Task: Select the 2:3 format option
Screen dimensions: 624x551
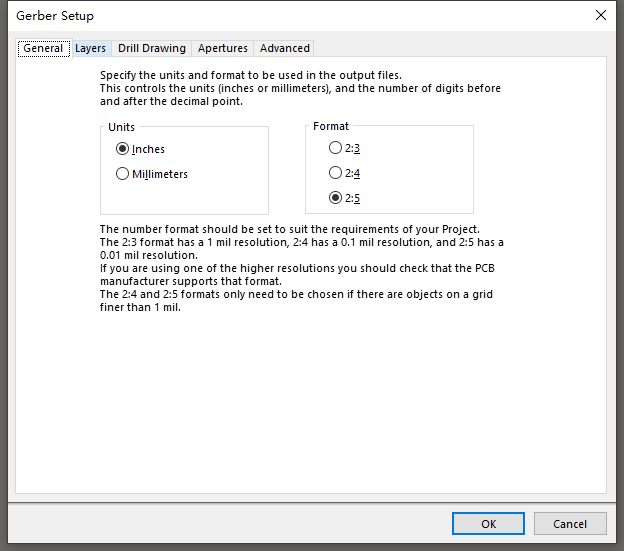Action: 344,148
